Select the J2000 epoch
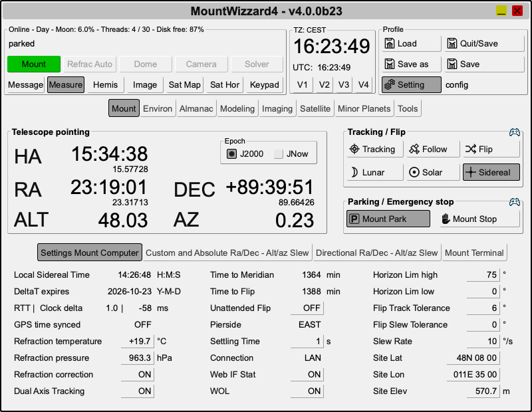532x412 pixels. (x=245, y=154)
